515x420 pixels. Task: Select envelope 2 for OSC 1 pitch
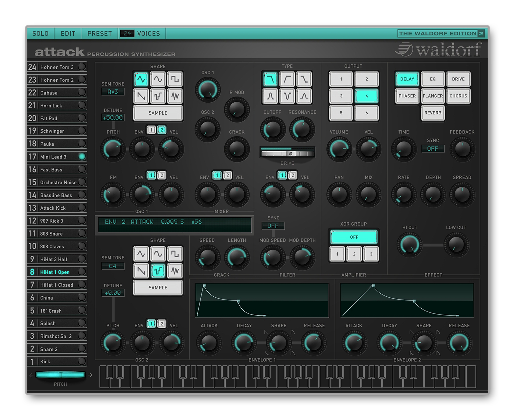tap(162, 130)
